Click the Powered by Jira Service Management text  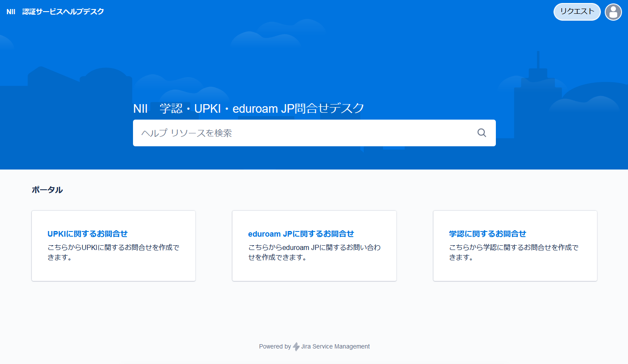314,346
